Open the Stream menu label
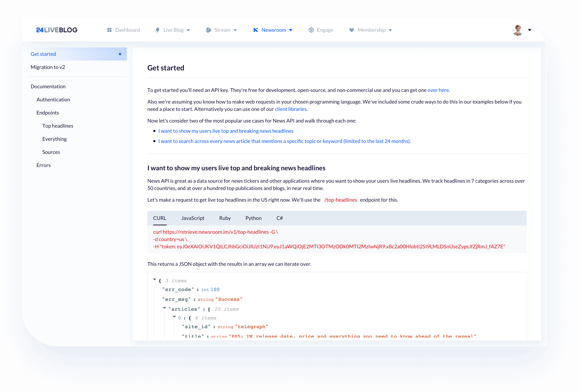The width and height of the screenshot is (580, 392). 222,30
